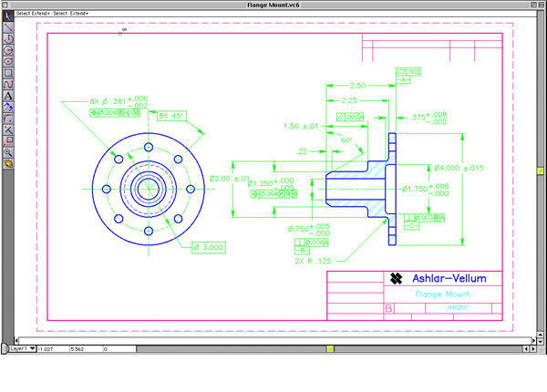
Task: Choose the Arc tool in palette
Action: (x=7, y=39)
